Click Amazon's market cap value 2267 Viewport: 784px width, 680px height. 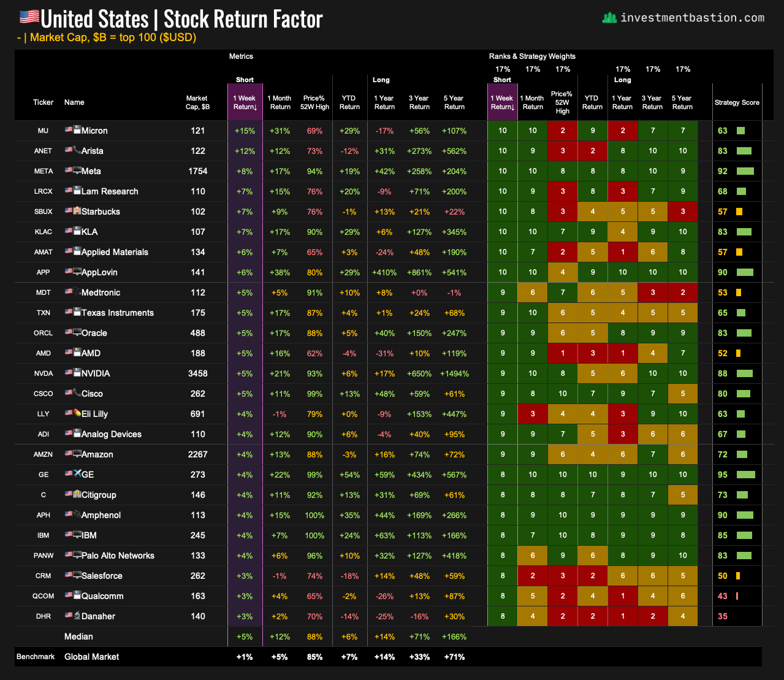pyautogui.click(x=198, y=454)
